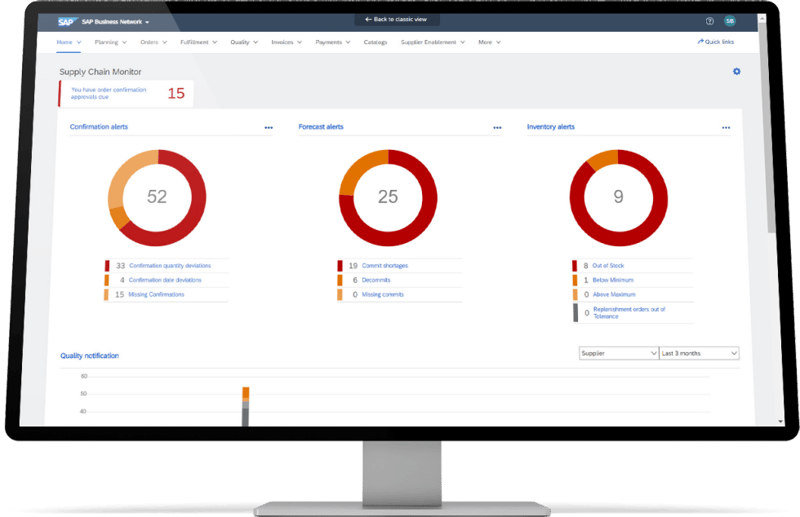The height and width of the screenshot is (517, 800).
Task: Click the Forecast alerts donut chart showing 25
Action: (388, 198)
